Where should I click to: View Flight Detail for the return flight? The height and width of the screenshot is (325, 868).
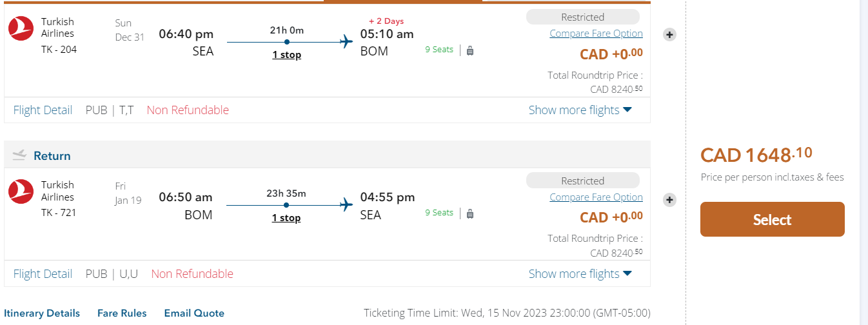(43, 274)
